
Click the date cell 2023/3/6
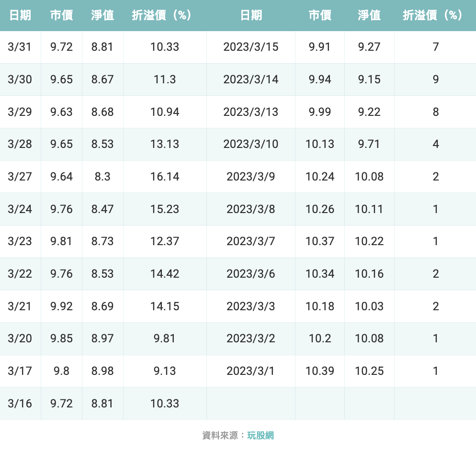tap(251, 274)
